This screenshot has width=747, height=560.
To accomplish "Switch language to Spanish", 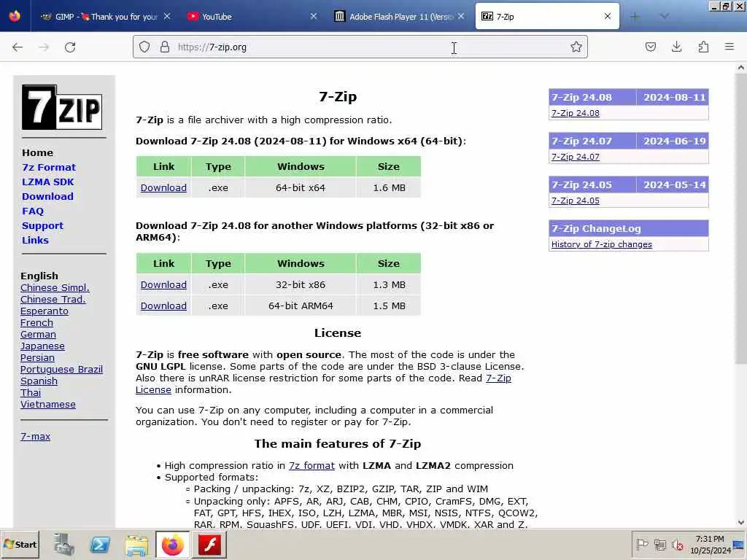I will [39, 381].
